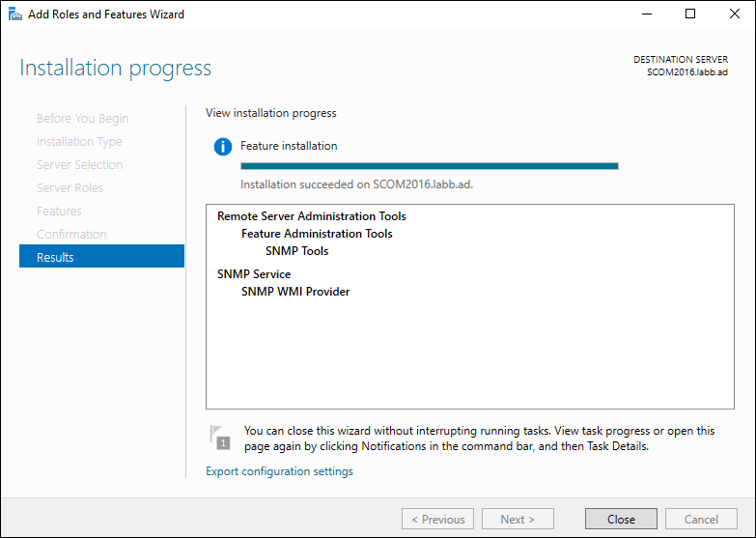Screen dimensions: 756x538
Task: Open the Server Roles step
Action: click(70, 187)
